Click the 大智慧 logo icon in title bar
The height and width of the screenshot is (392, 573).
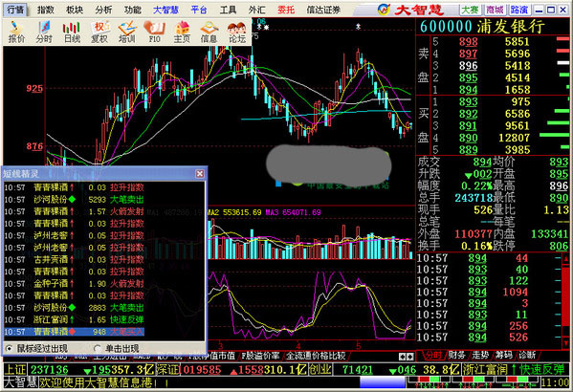384,10
